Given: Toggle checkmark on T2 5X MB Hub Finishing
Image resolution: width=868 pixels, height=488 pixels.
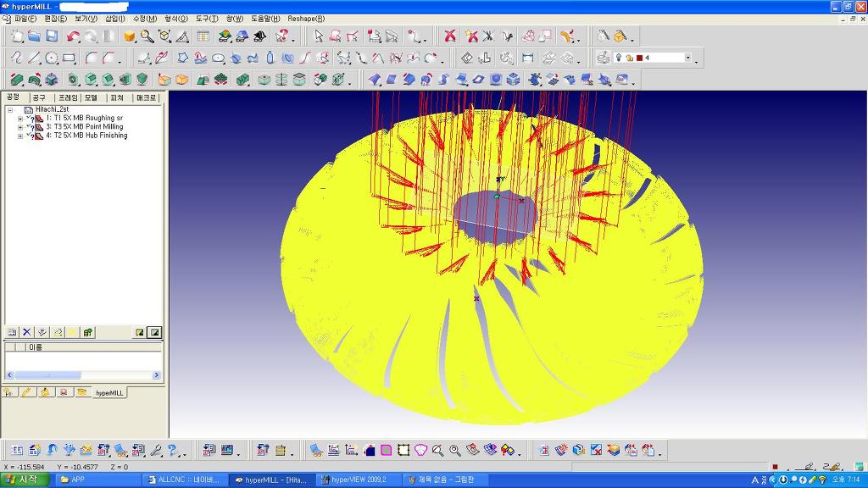Looking at the screenshot, I should pyautogui.click(x=28, y=135).
